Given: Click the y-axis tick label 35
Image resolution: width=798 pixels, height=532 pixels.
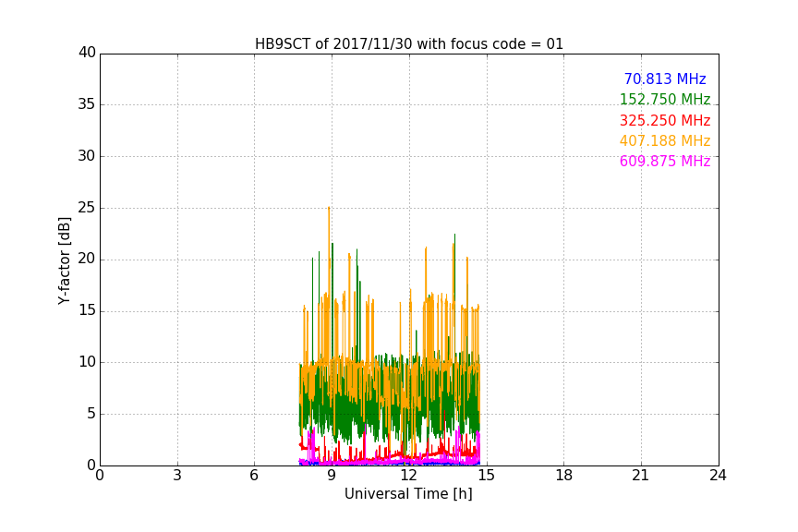Looking at the screenshot, I should coord(87,104).
